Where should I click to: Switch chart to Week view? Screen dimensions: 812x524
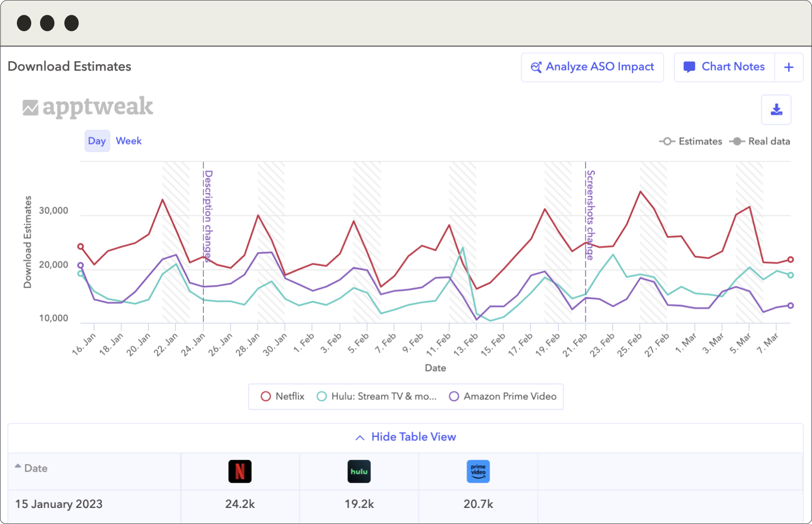pos(129,141)
